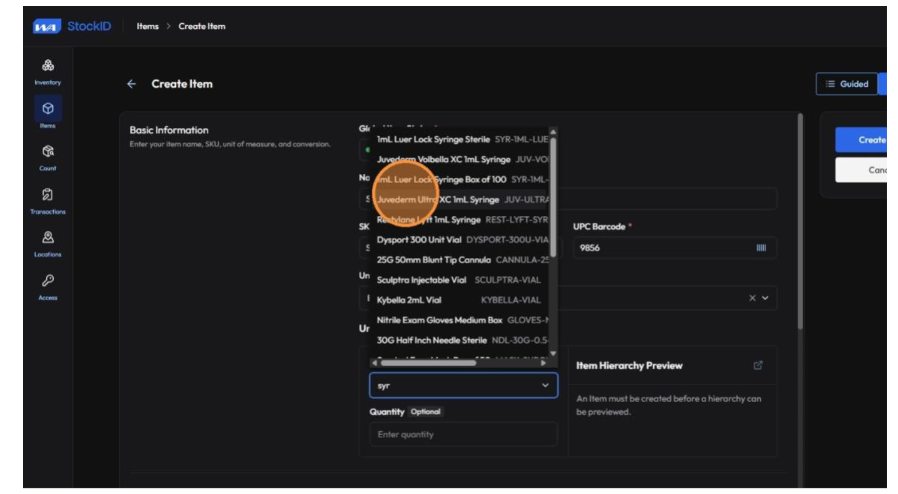Switch to Guided mode
This screenshot has height=494, width=898.
click(846, 84)
